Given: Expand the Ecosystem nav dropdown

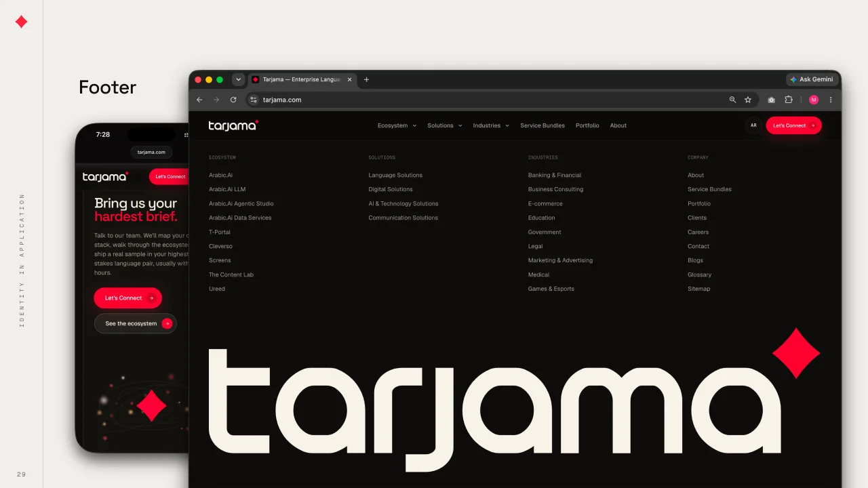Looking at the screenshot, I should point(397,125).
